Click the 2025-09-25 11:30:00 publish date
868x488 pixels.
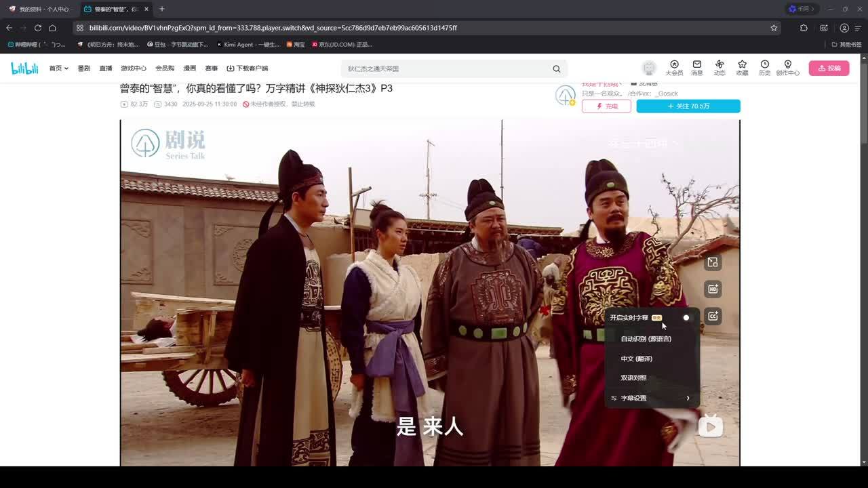click(x=210, y=104)
